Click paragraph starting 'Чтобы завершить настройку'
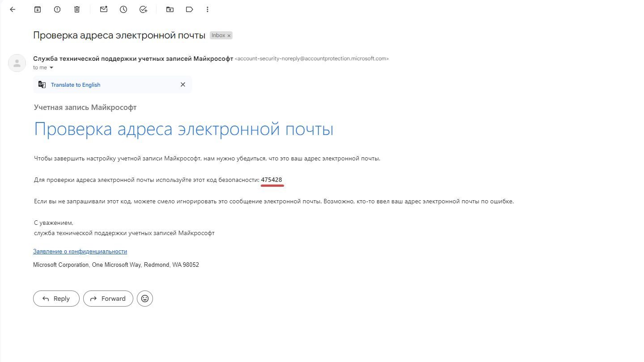Image resolution: width=644 pixels, height=362 pixels. click(207, 158)
